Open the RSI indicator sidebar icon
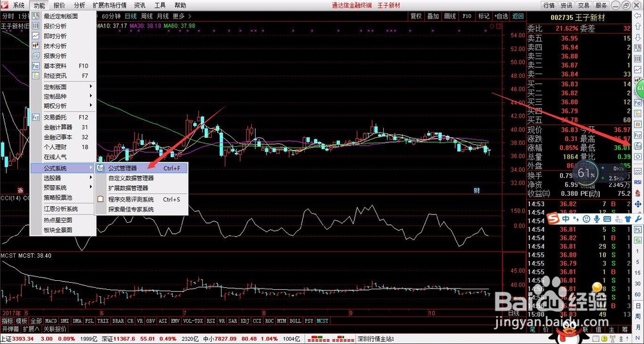644x344 pixels. click(x=638, y=182)
